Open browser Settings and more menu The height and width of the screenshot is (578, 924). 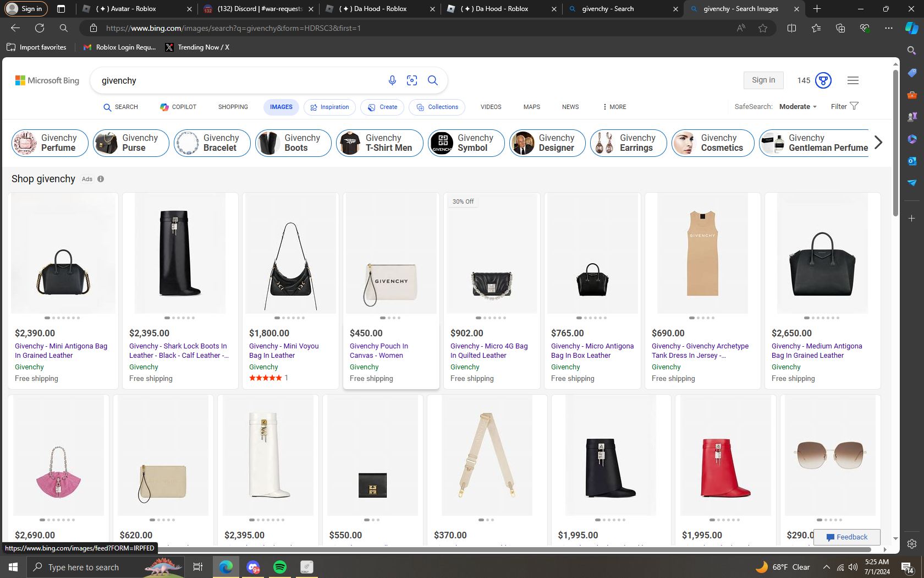click(x=889, y=28)
